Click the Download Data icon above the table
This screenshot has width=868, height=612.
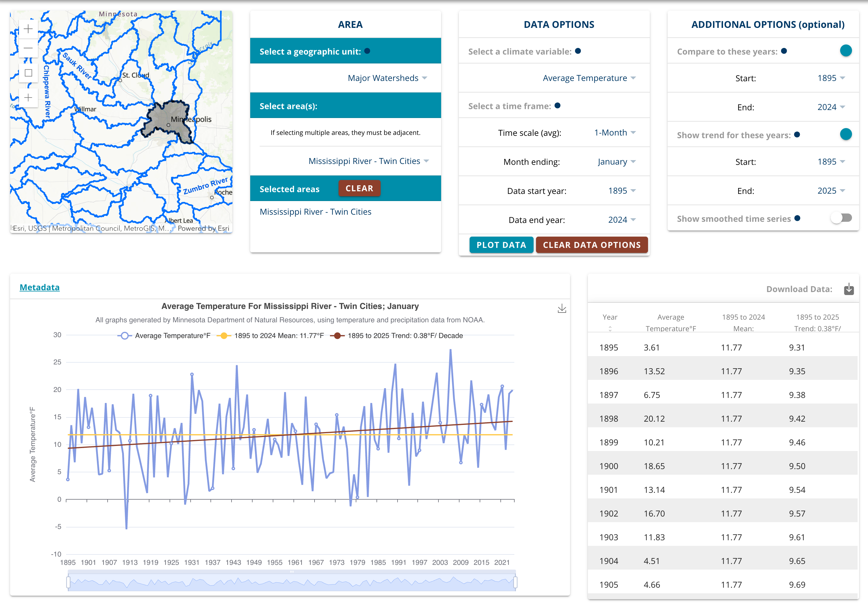click(x=848, y=289)
